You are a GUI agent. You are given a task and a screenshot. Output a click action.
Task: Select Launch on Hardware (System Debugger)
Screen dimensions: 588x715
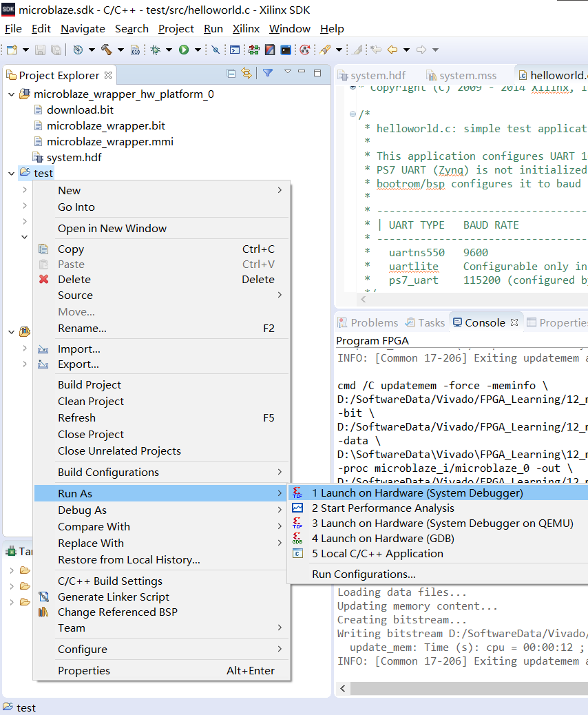pos(417,493)
